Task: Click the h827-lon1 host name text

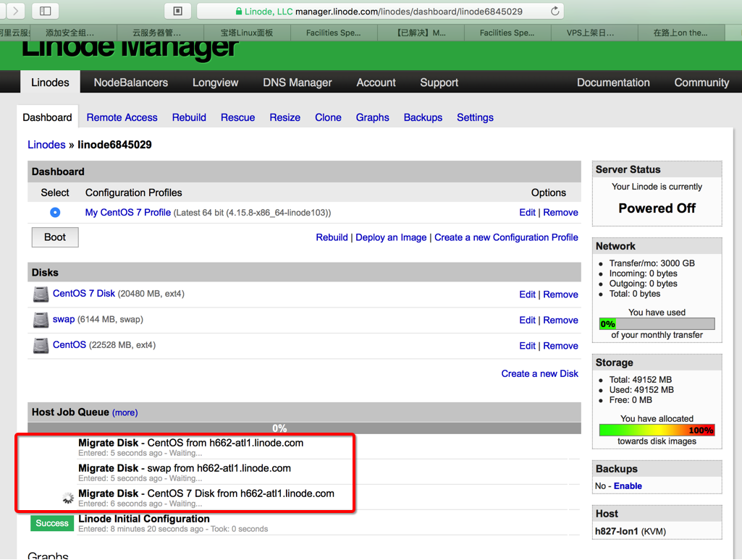Action: click(x=617, y=531)
